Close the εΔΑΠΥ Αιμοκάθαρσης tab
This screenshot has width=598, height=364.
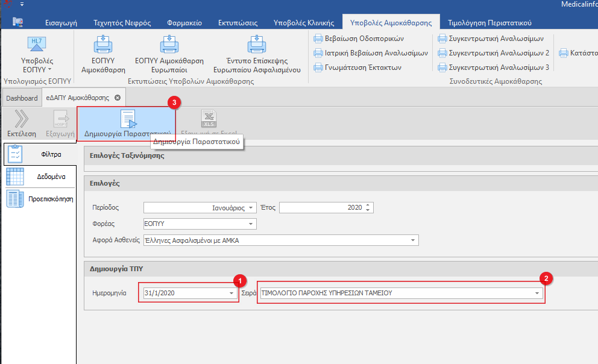(118, 98)
